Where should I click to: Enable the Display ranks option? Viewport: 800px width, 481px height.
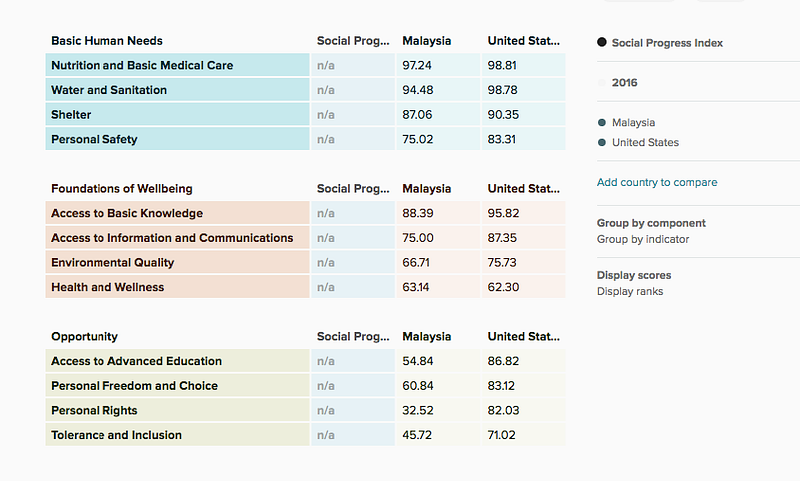click(x=630, y=292)
